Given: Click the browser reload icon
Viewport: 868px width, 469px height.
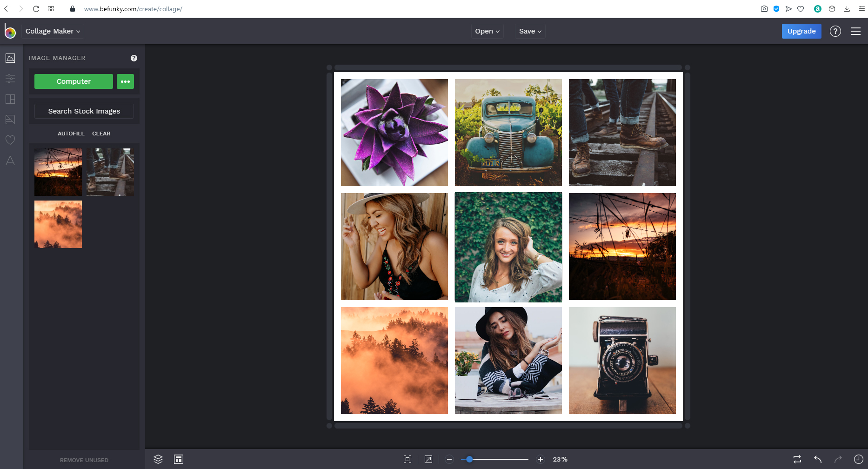Looking at the screenshot, I should 36,9.
